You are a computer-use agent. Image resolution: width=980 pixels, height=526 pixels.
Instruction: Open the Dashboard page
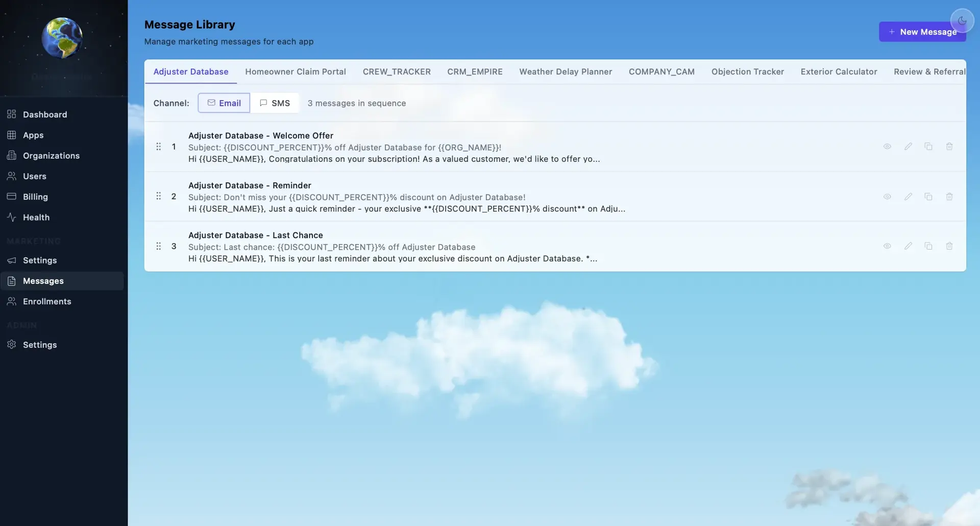45,114
